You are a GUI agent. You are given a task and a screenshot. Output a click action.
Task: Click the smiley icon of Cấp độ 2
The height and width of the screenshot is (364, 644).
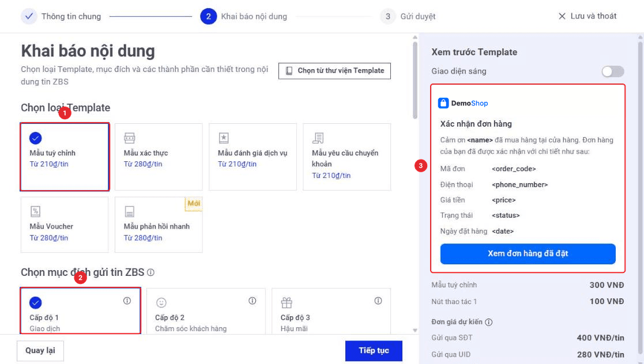pyautogui.click(x=161, y=303)
